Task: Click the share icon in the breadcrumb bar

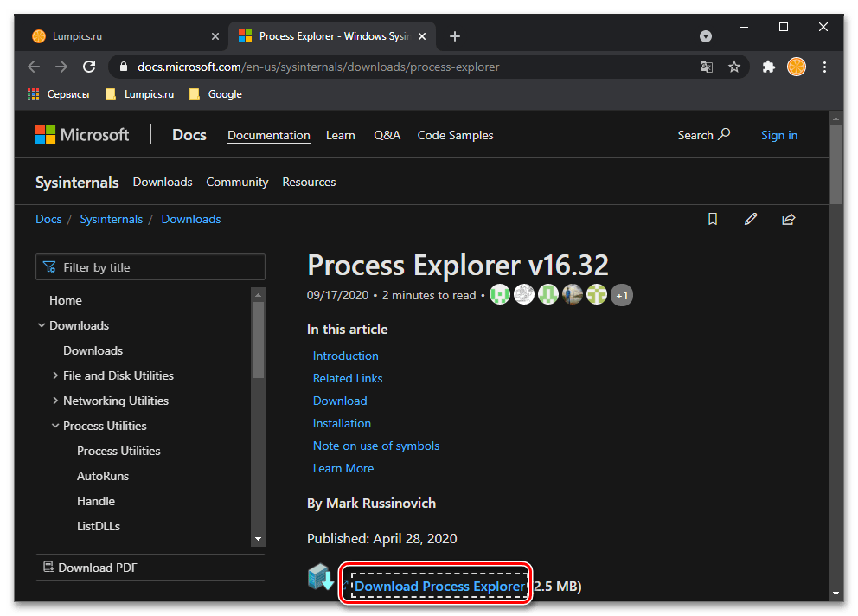Action: coord(788,220)
